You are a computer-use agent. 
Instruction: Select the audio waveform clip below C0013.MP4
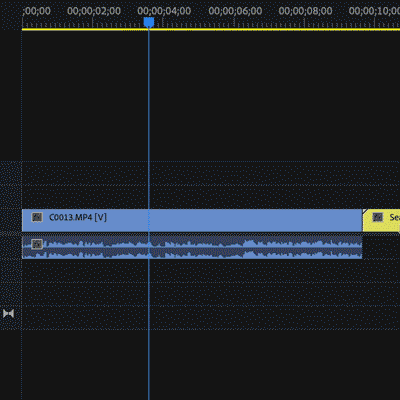pyautogui.click(x=192, y=247)
